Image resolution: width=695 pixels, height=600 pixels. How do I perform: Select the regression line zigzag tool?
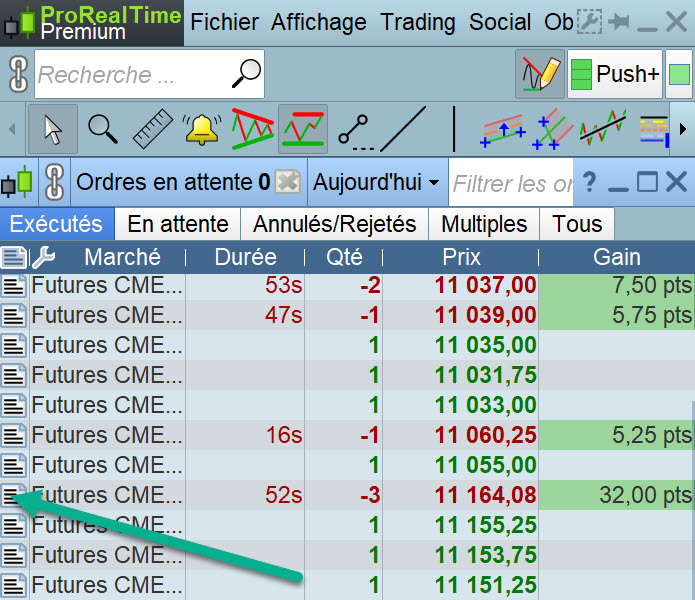point(603,128)
